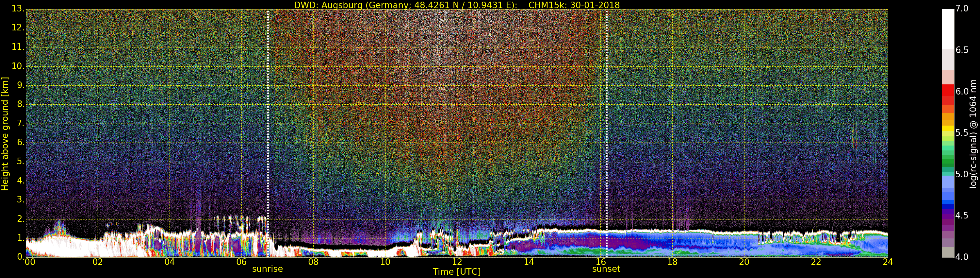Click the "sunrise" label below the time axis
980x278 pixels.
pos(268,269)
